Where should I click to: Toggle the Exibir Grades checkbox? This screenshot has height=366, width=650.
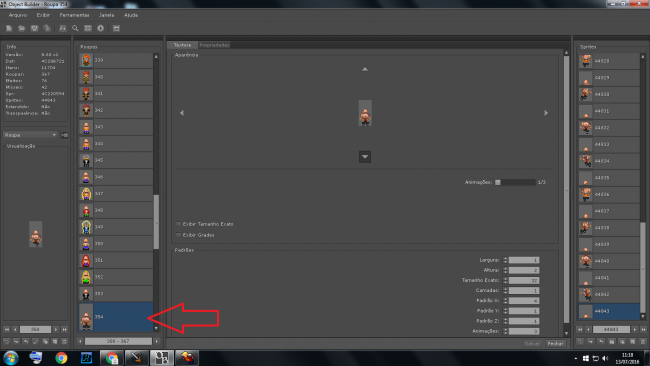pos(179,235)
